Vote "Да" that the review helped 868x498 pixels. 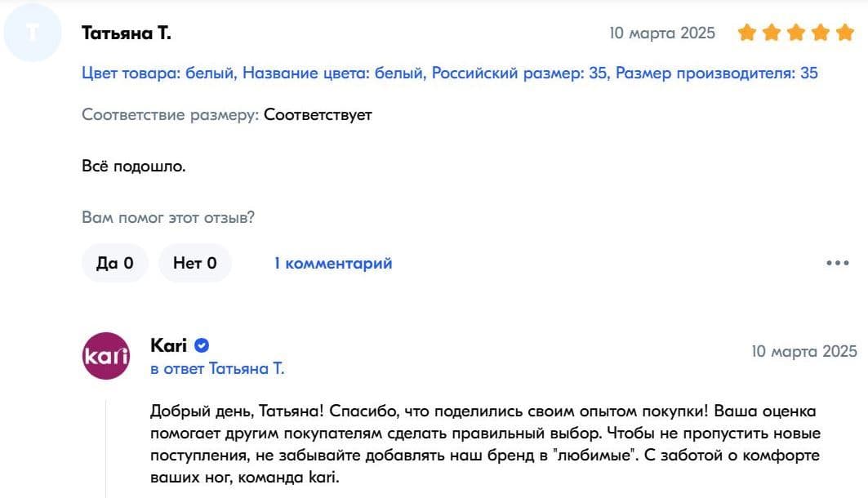(114, 263)
